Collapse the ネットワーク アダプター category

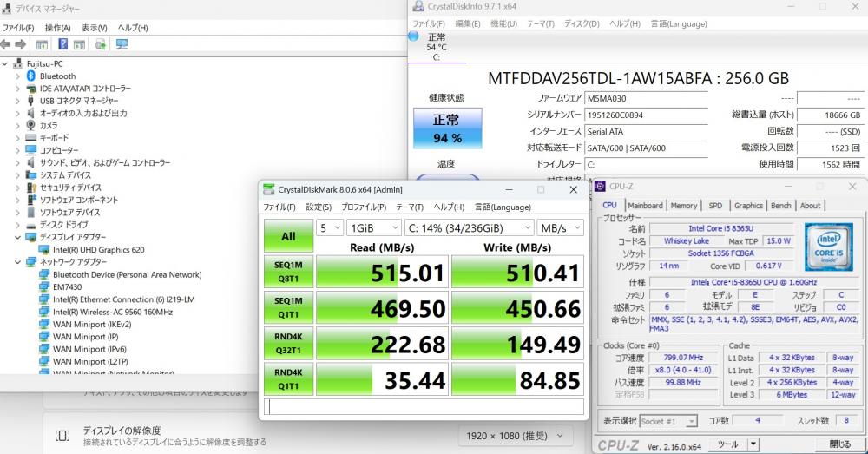[17, 262]
